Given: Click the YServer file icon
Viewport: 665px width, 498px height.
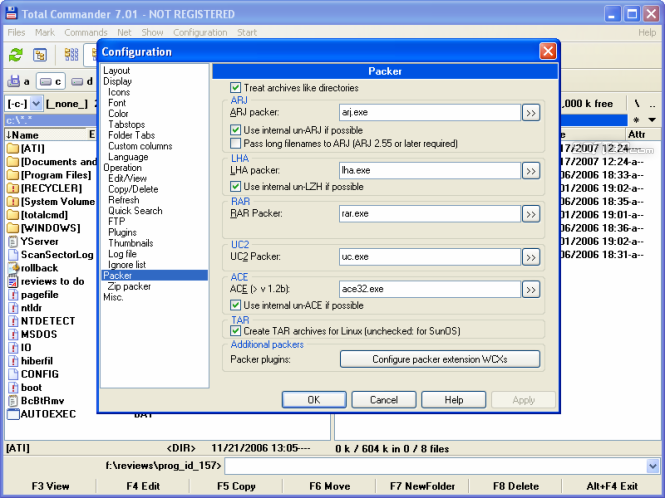Looking at the screenshot, I should point(13,241).
